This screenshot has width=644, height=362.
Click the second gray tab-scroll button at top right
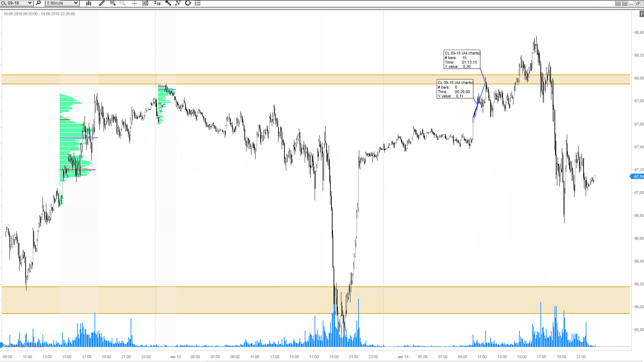pos(625,3)
